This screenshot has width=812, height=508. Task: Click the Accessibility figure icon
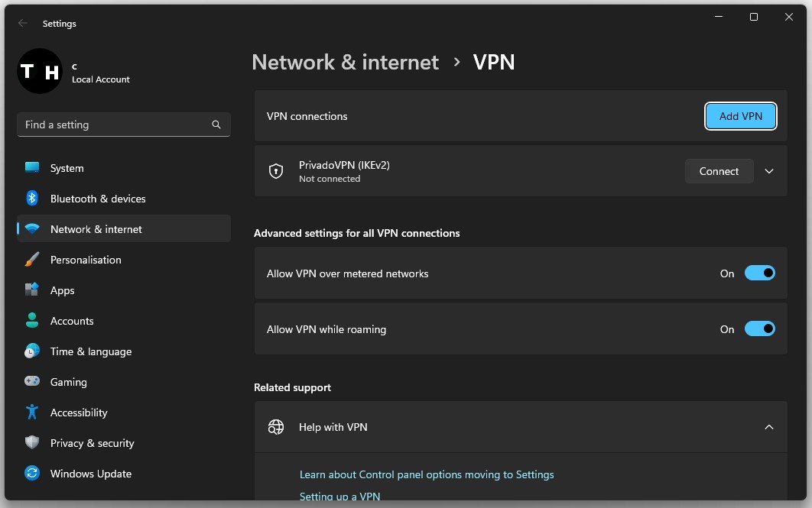[x=31, y=412]
